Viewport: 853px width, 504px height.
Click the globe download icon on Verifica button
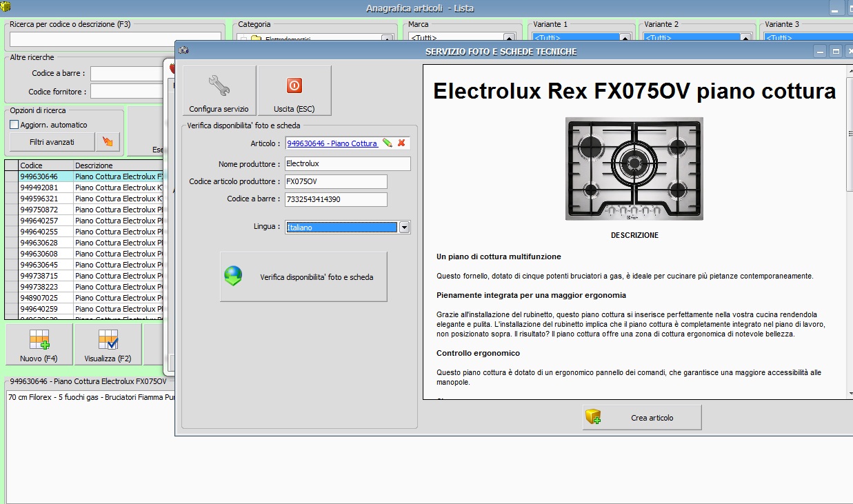point(233,276)
